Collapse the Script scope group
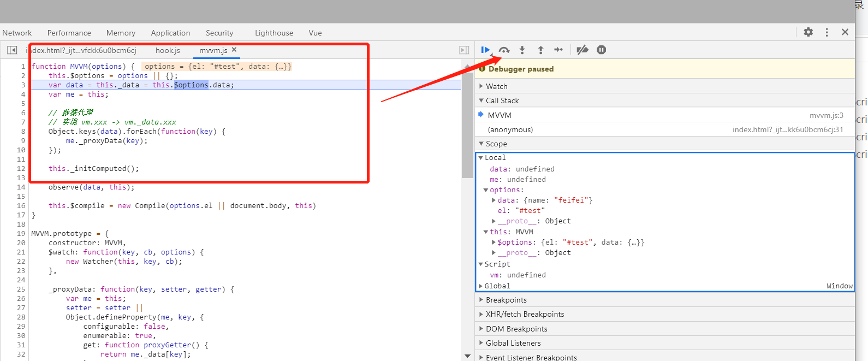Screen dimensions: 868x361 [x=481, y=264]
